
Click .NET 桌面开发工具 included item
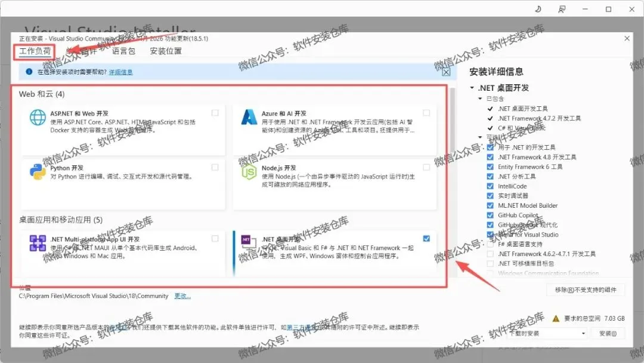[523, 109]
